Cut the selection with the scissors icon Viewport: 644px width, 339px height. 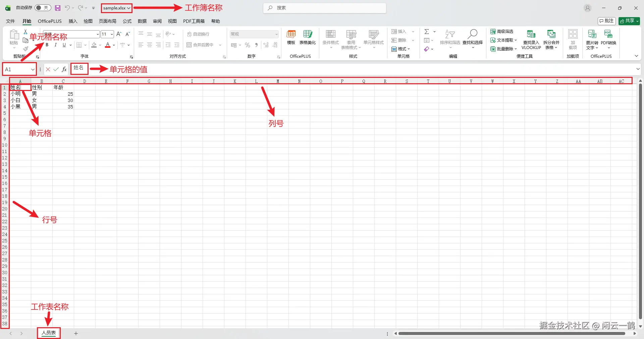click(x=25, y=32)
